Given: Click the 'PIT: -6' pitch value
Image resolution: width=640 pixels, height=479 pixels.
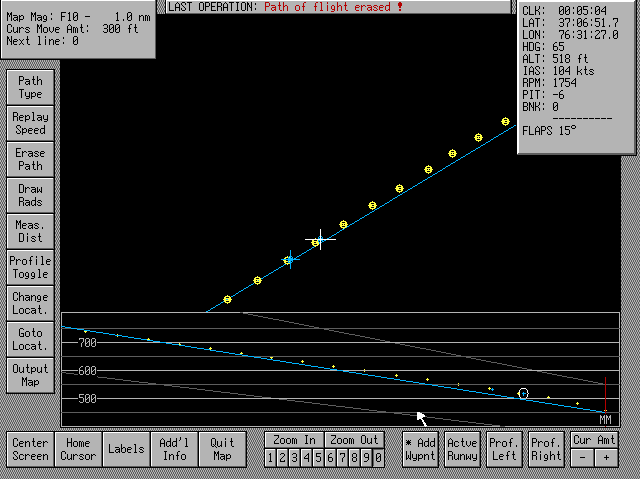Looking at the screenshot, I should (543, 95).
